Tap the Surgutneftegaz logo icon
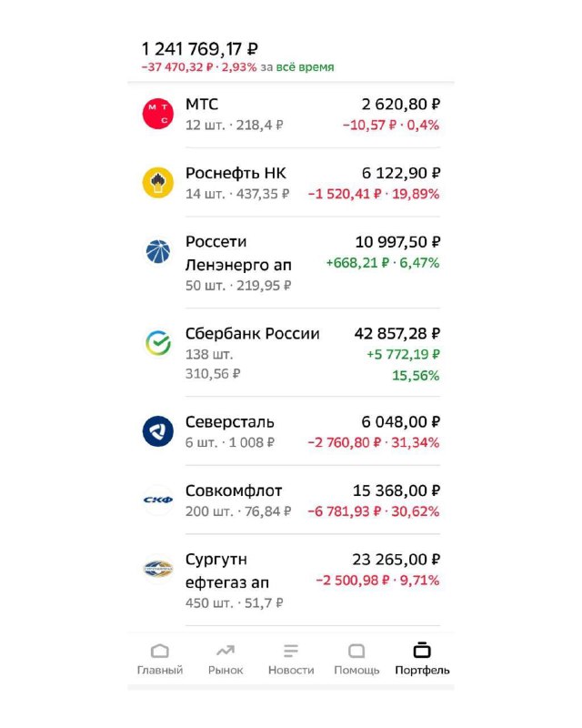 tap(158, 569)
